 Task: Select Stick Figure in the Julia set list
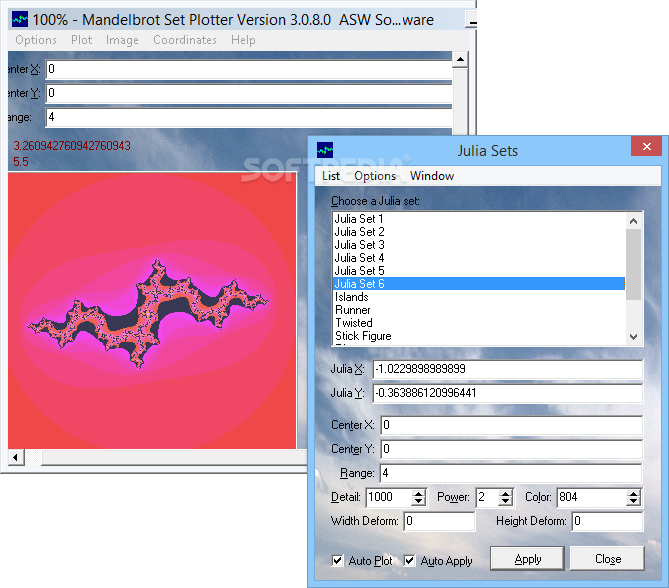tap(478, 336)
